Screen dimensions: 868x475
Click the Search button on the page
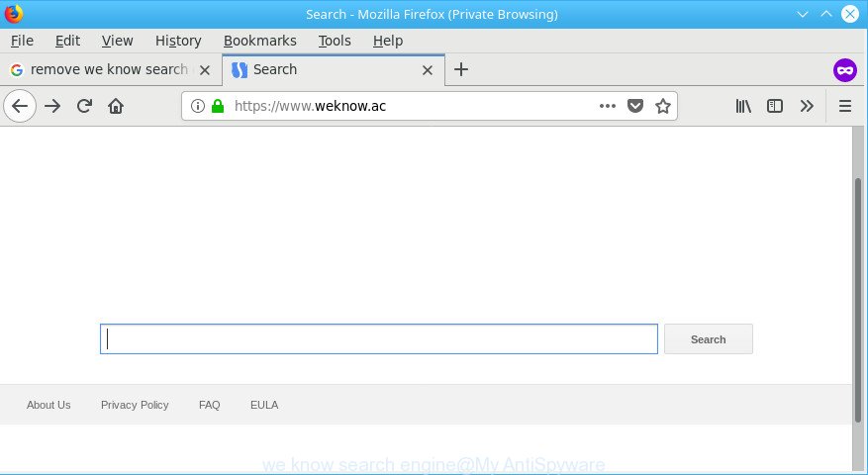tap(708, 338)
